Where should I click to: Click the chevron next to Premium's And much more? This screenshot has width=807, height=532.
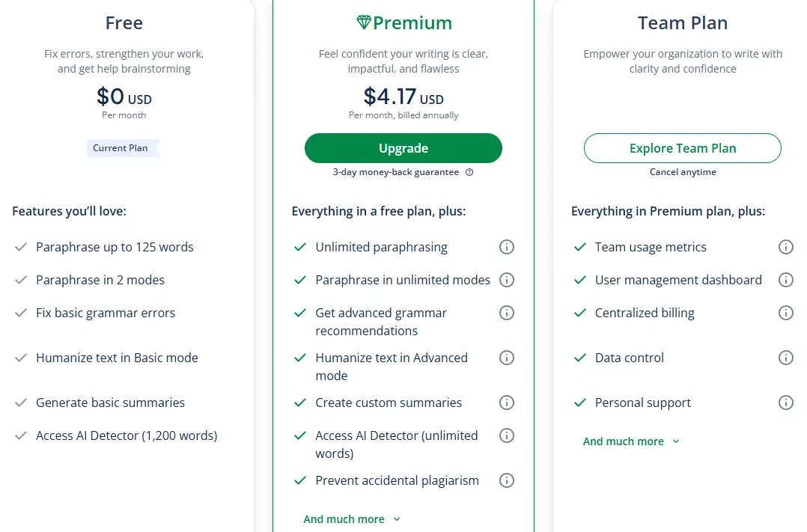point(396,519)
